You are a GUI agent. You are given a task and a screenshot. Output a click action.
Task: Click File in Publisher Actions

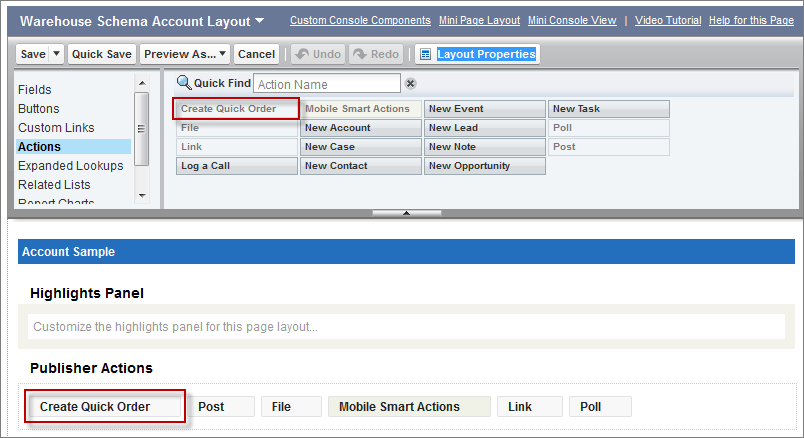click(x=291, y=407)
